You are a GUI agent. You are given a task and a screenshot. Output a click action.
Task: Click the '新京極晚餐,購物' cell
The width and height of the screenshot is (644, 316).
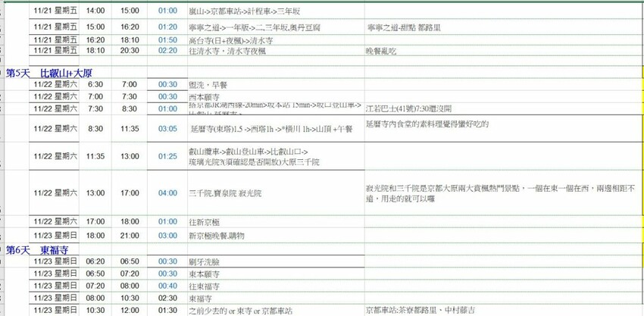coord(217,236)
